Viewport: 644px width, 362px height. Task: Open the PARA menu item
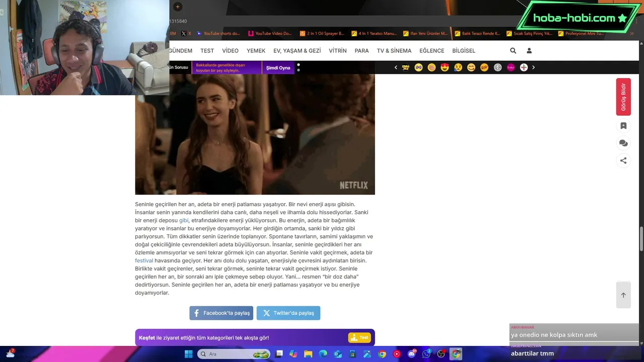(x=362, y=51)
